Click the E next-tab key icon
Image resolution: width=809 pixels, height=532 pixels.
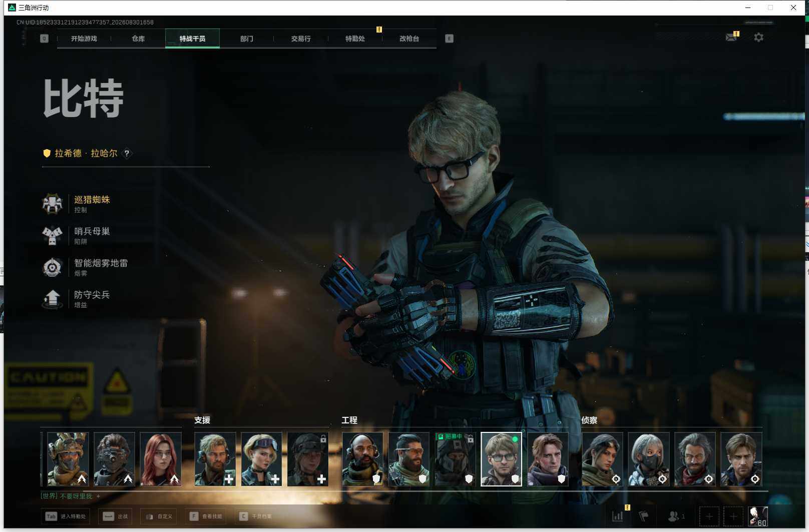449,39
